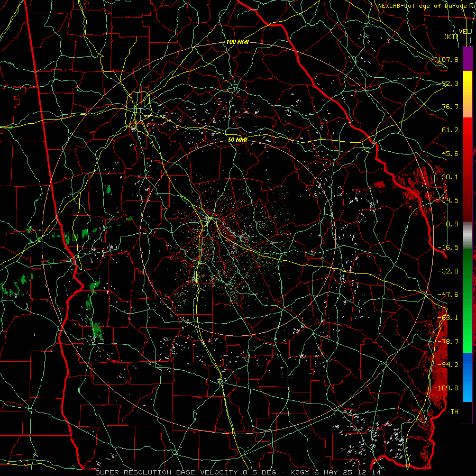Click the -94.2 legend value
476x476 pixels.
point(448,364)
